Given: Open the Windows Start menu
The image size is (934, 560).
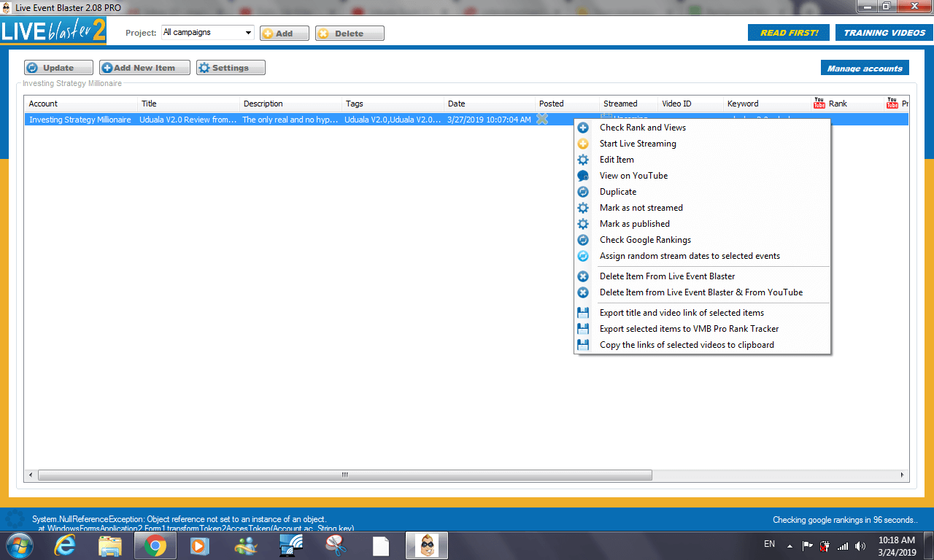Looking at the screenshot, I should pos(19,545).
